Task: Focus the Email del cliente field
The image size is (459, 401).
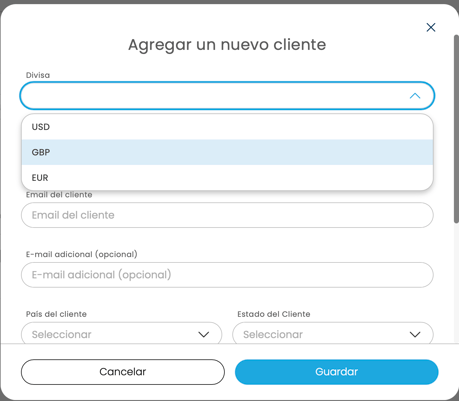Action: click(227, 215)
